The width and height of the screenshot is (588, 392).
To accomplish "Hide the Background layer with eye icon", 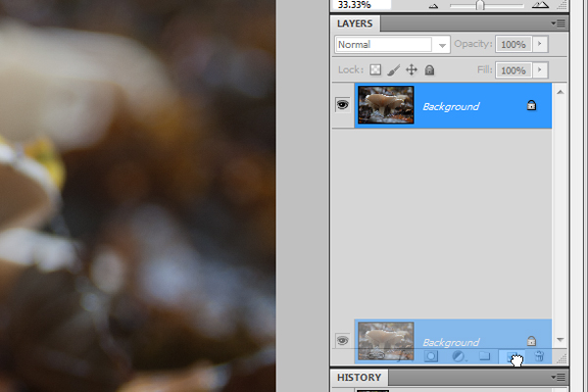I will click(x=342, y=105).
